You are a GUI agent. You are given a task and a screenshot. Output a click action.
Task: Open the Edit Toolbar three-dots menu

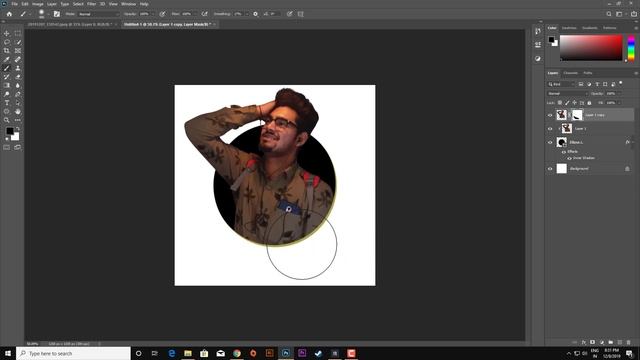[x=18, y=120]
